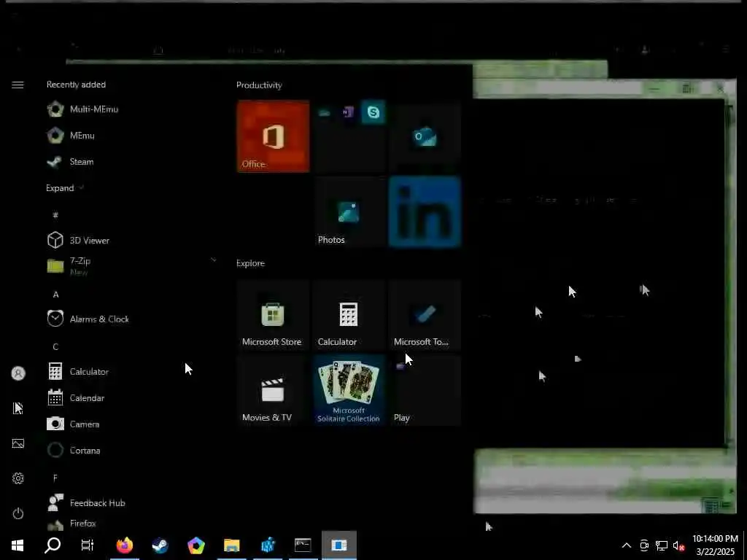Screen dimensions: 747x560
Task: Open the Movies & TV tile
Action: click(x=273, y=391)
